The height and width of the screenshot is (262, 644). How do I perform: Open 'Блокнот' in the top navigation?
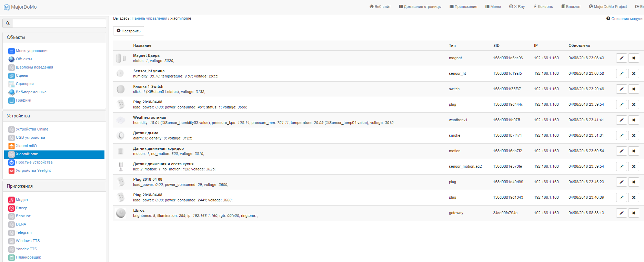[571, 7]
